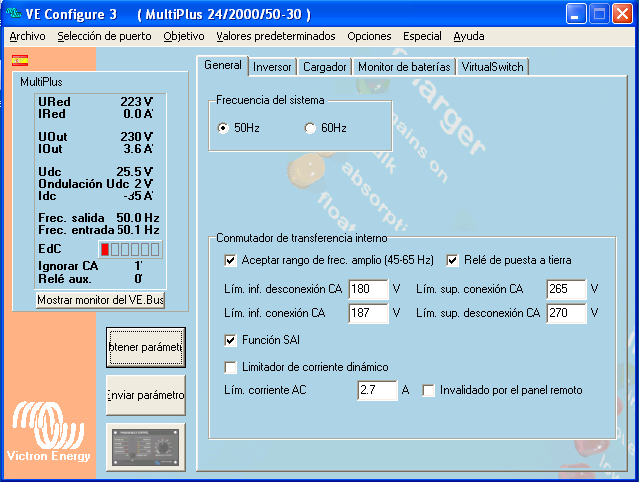Click the MultiPlus panel heading
Image resolution: width=639 pixels, height=482 pixels.
[x=41, y=82]
